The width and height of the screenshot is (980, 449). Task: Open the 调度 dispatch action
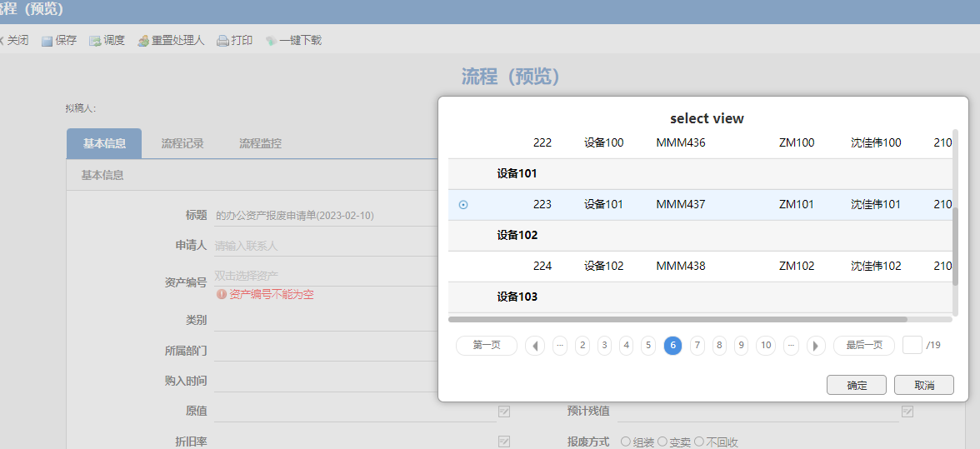[x=107, y=41]
